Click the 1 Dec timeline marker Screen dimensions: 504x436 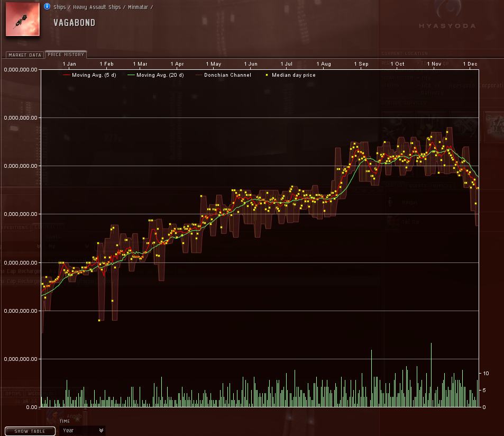tap(470, 64)
